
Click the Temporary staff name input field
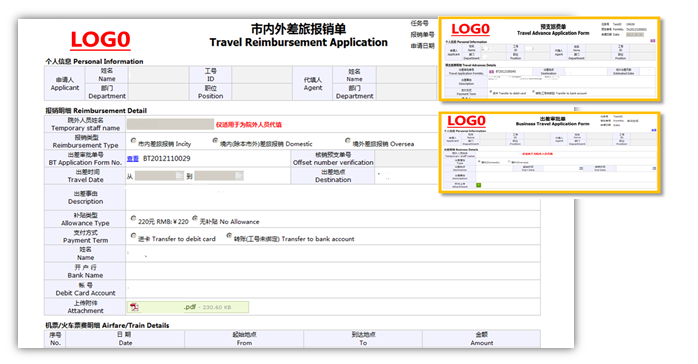[170, 124]
